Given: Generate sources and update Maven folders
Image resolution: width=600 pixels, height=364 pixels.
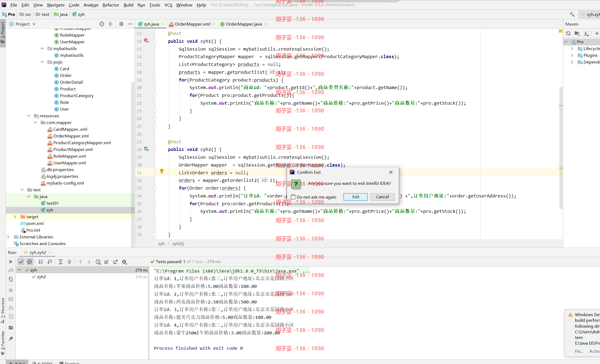Looking at the screenshot, I should [577, 33].
